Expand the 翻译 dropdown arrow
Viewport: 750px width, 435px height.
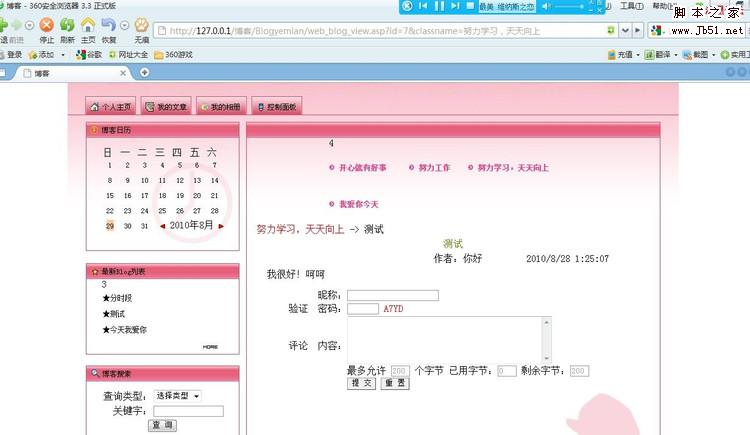(675, 55)
